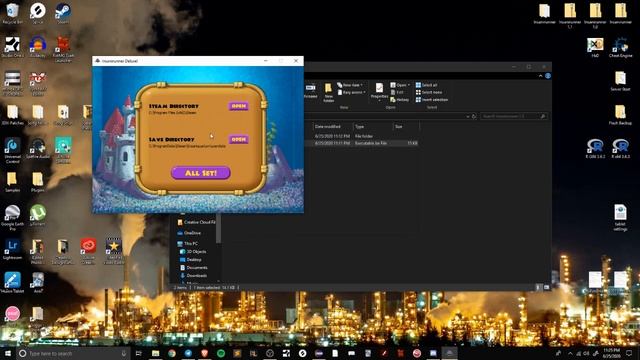
Task: Select Creative Cloud Files in navigation pane
Action: tap(196, 222)
